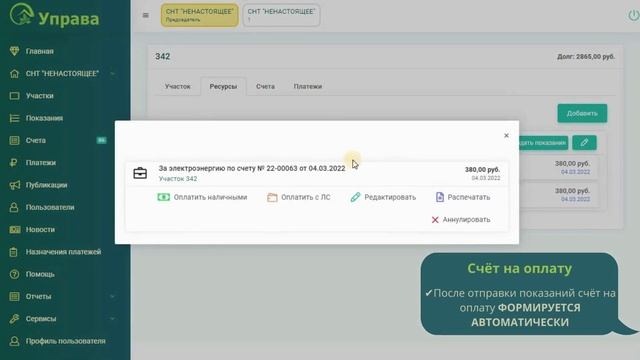Screen dimensions: 640x360
Task: Open Новости in the sidebar
Action: pyautogui.click(x=40, y=229)
